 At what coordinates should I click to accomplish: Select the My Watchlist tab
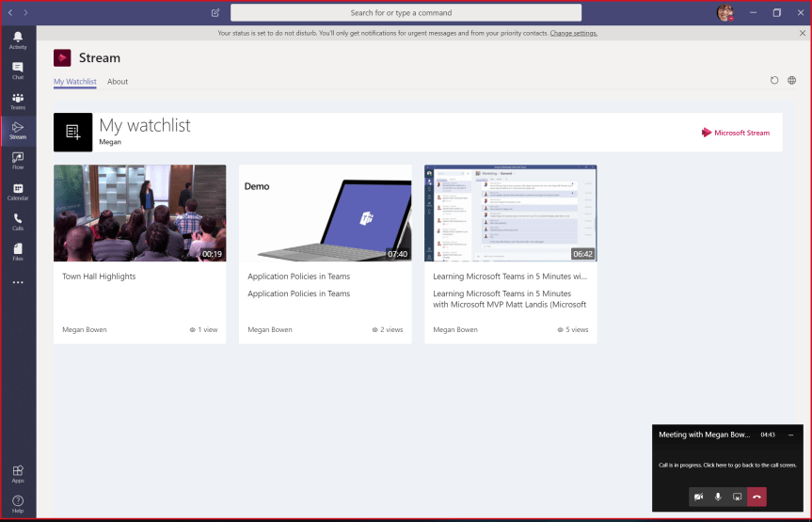point(75,82)
